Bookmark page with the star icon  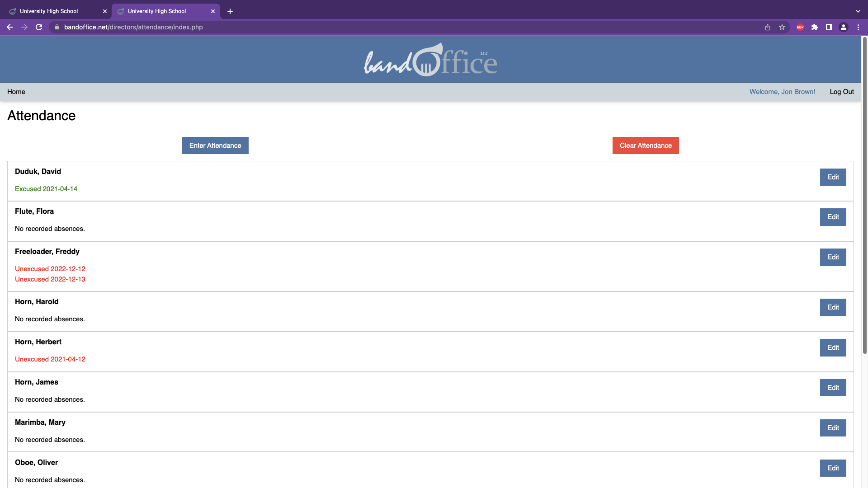point(782,27)
